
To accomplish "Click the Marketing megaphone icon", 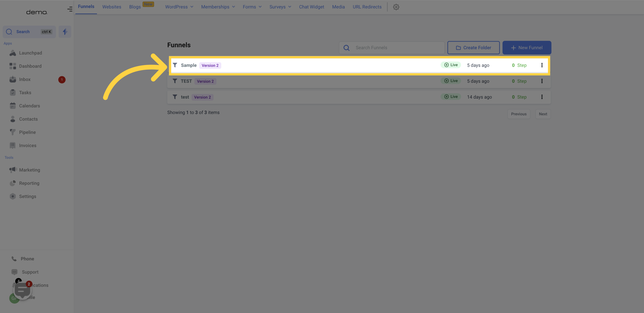I will coord(13,170).
